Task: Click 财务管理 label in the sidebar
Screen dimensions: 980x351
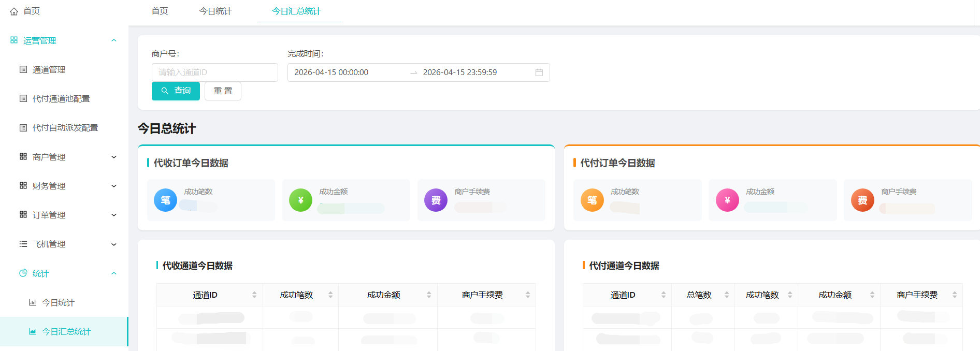Action: (49, 186)
